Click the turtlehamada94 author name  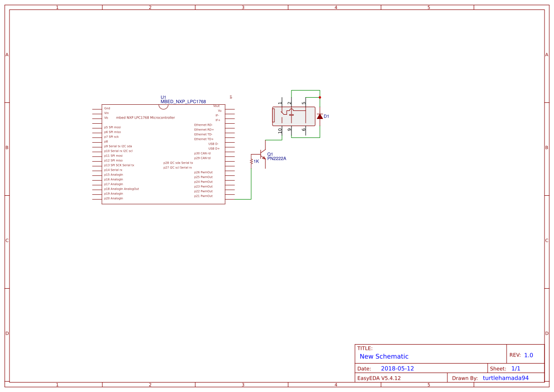coord(505,377)
